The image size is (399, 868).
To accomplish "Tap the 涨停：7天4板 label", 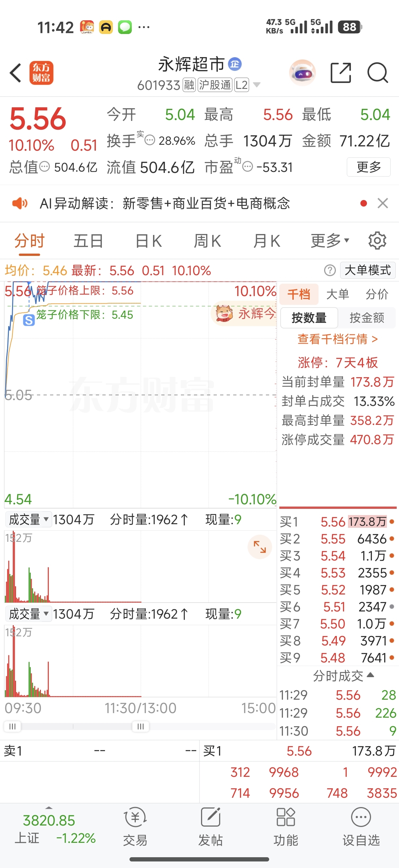I will [x=338, y=362].
